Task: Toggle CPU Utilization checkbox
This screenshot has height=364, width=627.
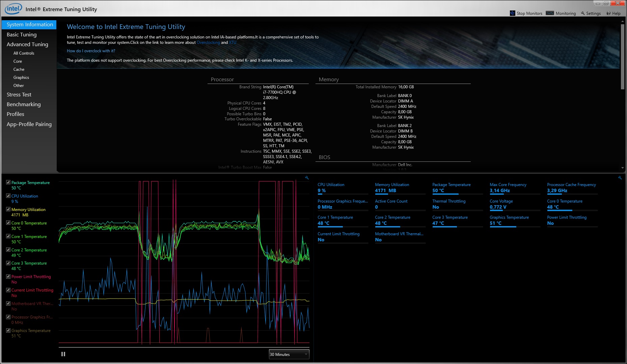Action: tap(8, 196)
